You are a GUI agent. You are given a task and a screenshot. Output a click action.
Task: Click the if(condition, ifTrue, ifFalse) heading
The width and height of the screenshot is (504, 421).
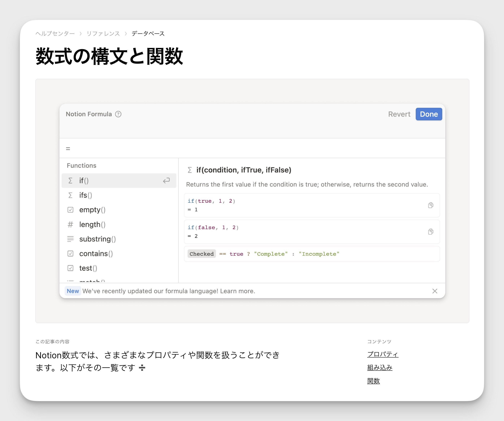[244, 170]
